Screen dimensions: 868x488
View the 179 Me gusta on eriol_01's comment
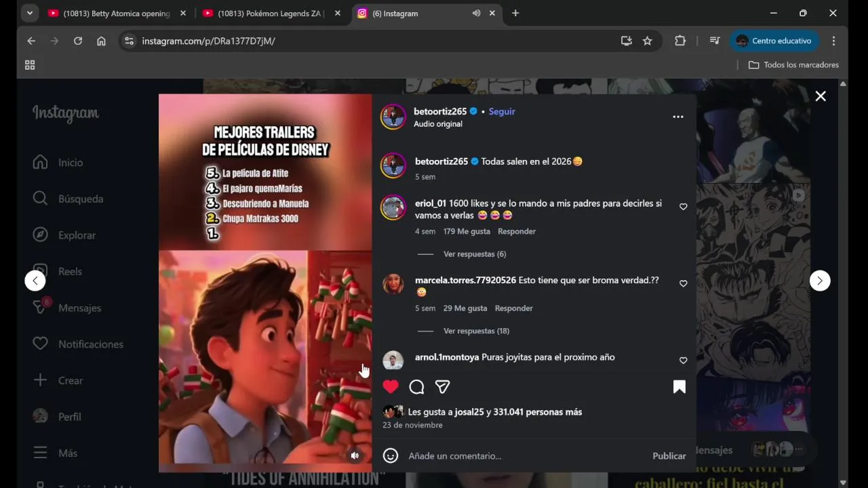pyautogui.click(x=467, y=232)
